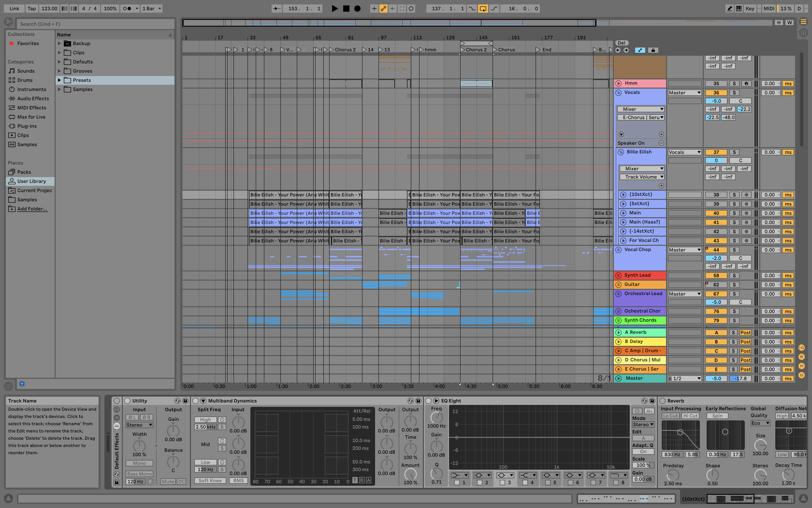Screen dimensions: 812x508
Task: Toggle the Reverb device activator
Action: (663, 401)
